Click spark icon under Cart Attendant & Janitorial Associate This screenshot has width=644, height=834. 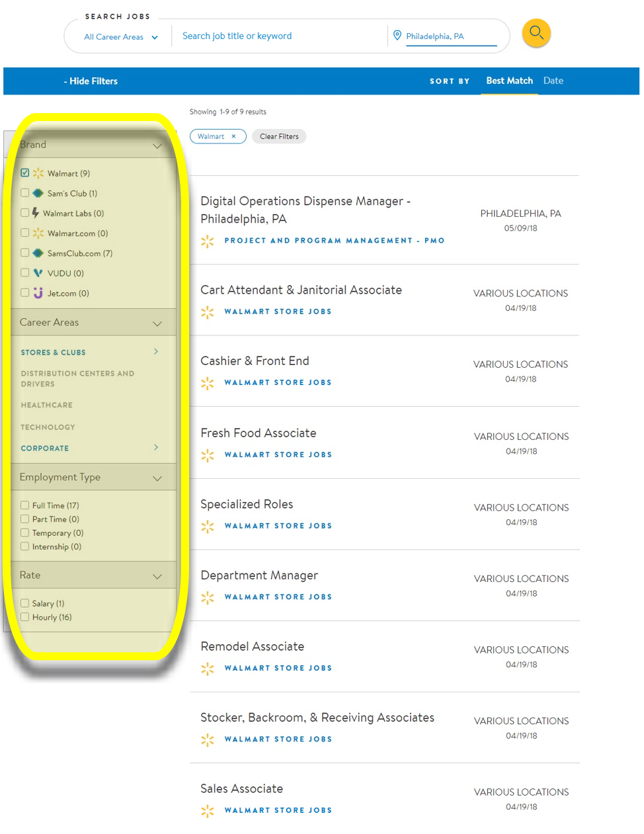[x=208, y=312]
